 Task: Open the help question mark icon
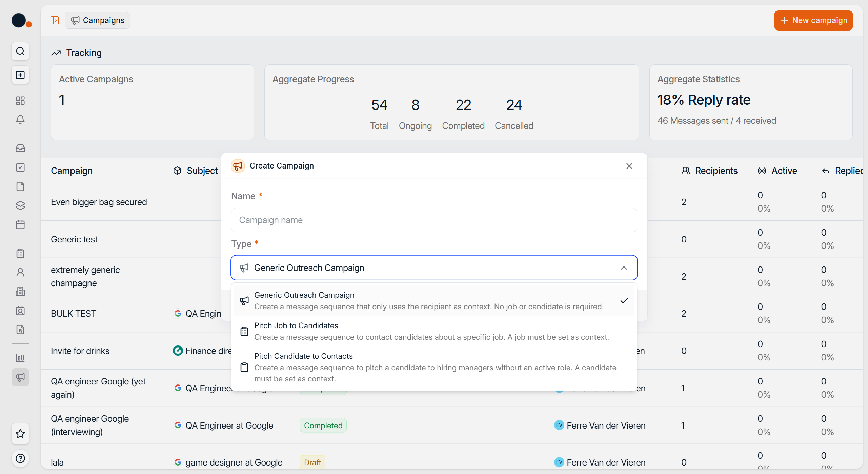[x=20, y=458]
